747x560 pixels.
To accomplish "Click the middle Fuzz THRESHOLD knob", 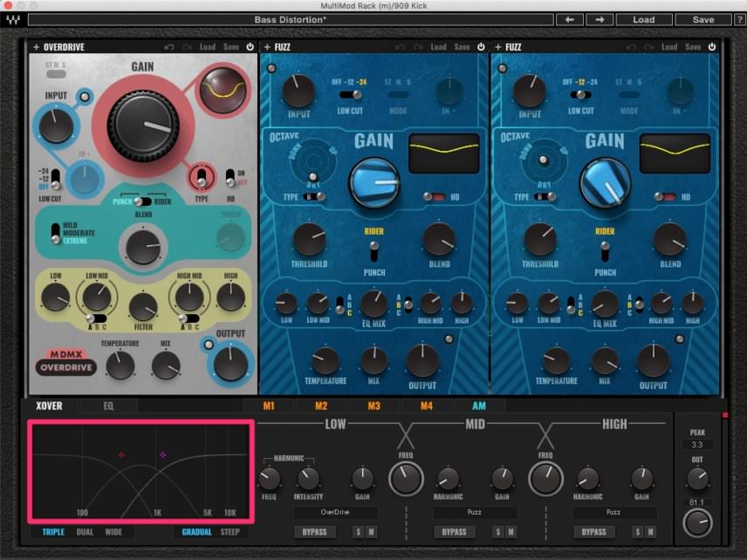I will (309, 240).
